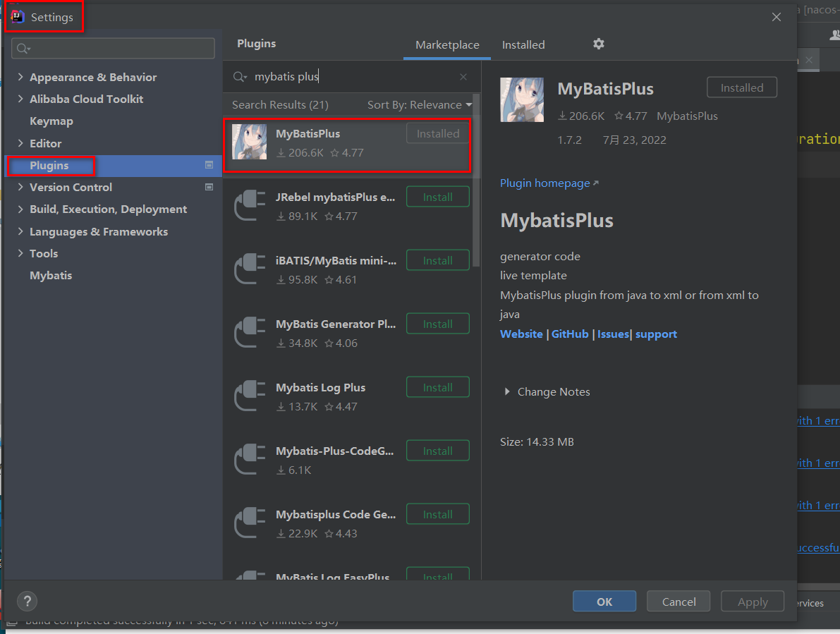
Task: Focus the plugin search field 'mybatis plus'
Action: 351,77
